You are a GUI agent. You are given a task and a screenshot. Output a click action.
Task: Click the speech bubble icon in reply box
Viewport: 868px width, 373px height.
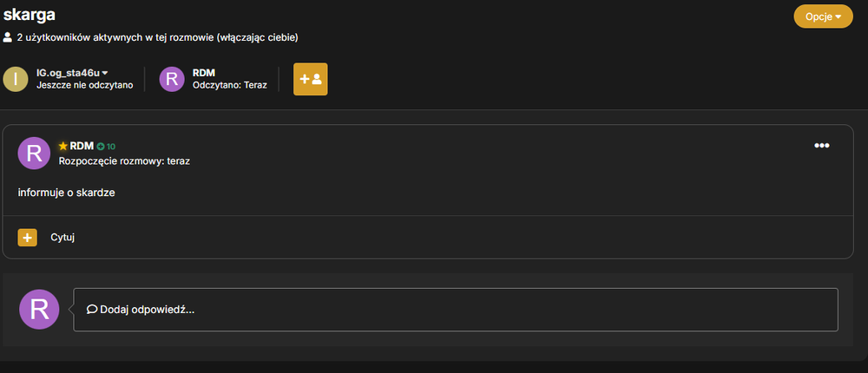pos(92,310)
